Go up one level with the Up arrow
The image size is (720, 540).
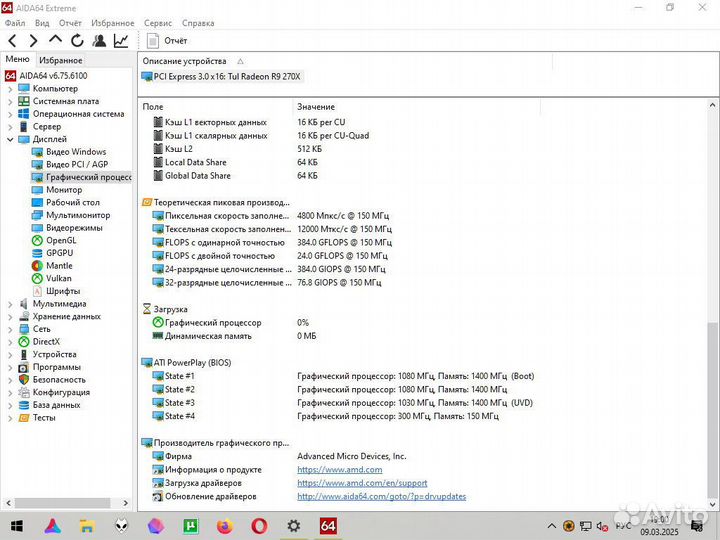coord(55,41)
